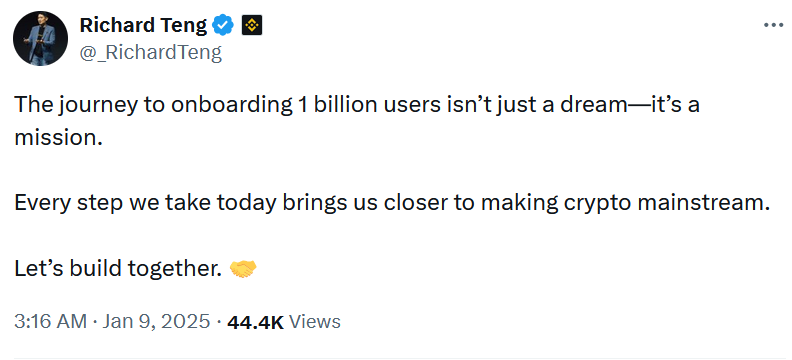This screenshot has width=792, height=360.
Task: Click the 3:16 AM timestamp
Action: [x=51, y=321]
